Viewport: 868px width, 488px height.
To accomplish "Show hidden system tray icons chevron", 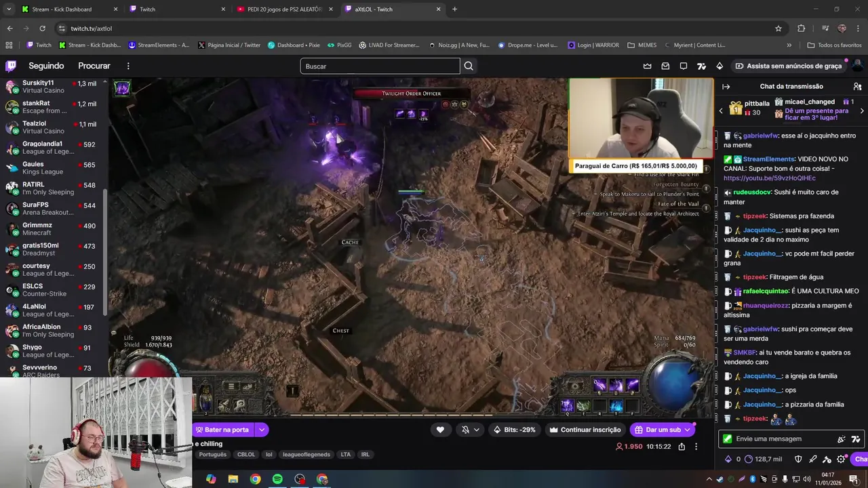I will tap(709, 479).
